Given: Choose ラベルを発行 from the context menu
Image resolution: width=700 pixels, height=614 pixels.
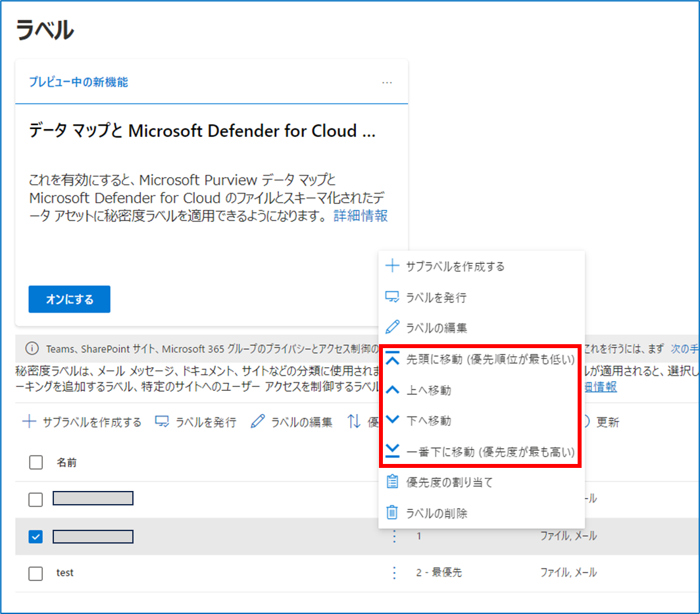Looking at the screenshot, I should click(x=482, y=297).
